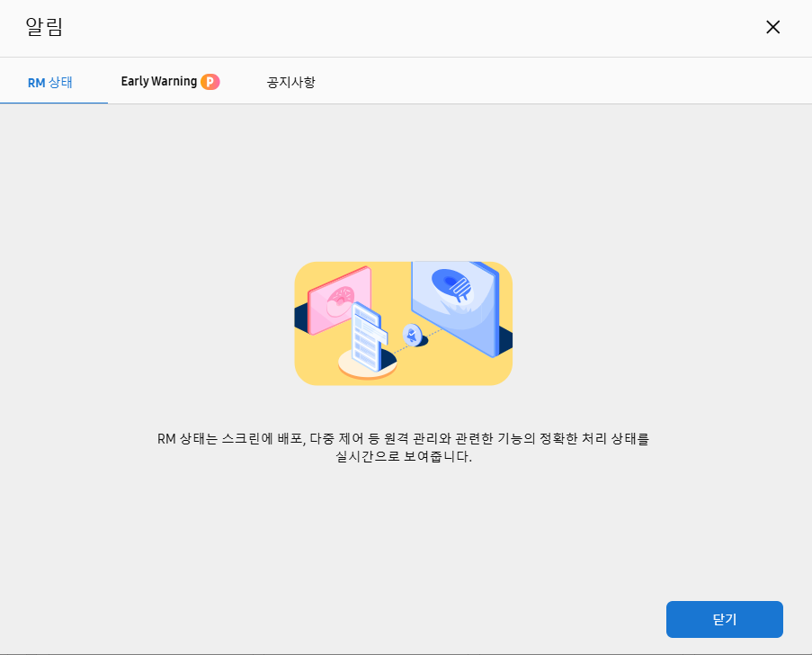Click the RM 상태 description text

(404, 447)
